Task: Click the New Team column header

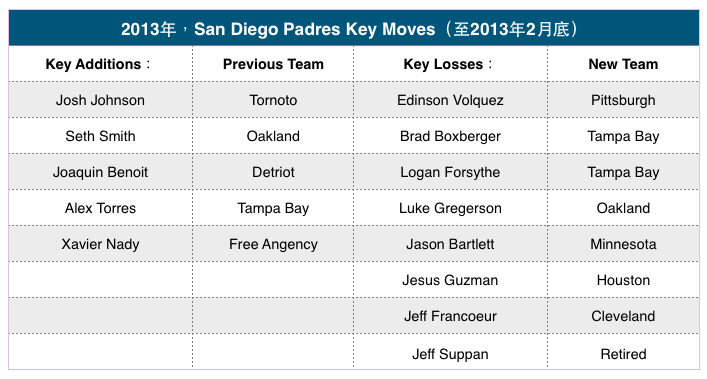Action: (x=623, y=64)
